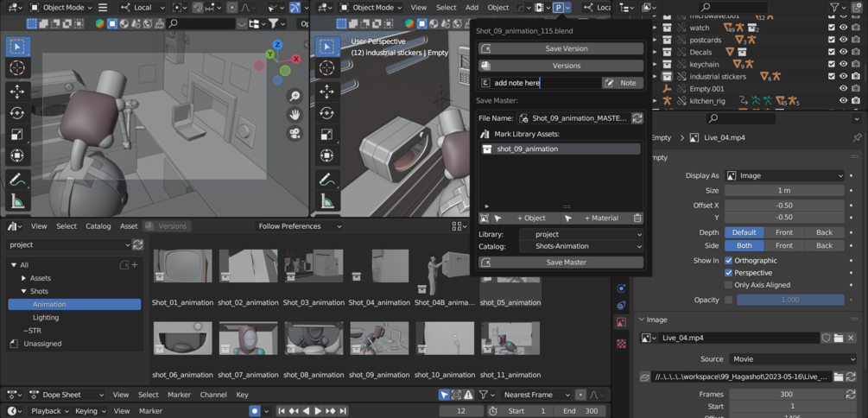Open the Local orientation dropdown
The width and height of the screenshot is (868, 418).
tap(143, 8)
